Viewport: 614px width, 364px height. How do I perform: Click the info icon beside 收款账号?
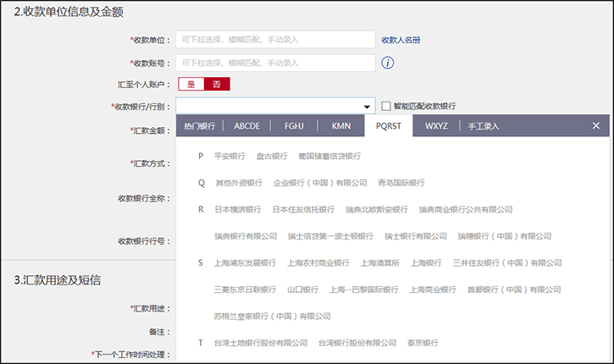click(x=387, y=63)
